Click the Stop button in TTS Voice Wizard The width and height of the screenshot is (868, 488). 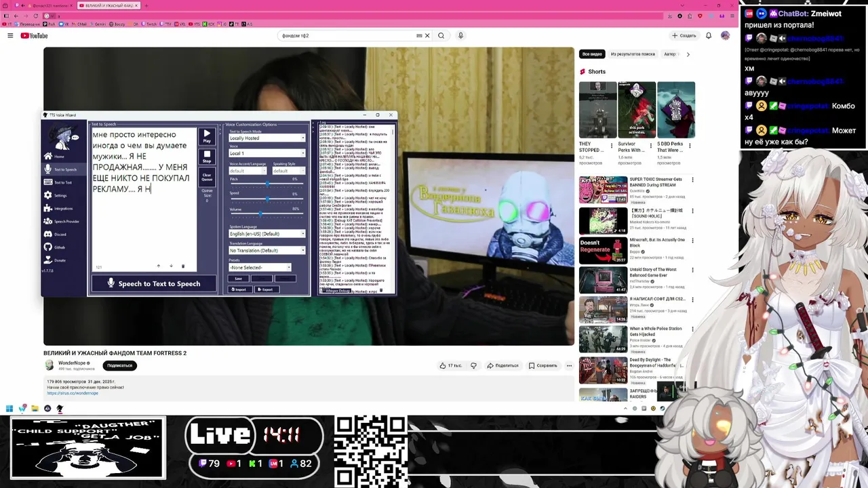pyautogui.click(x=207, y=157)
